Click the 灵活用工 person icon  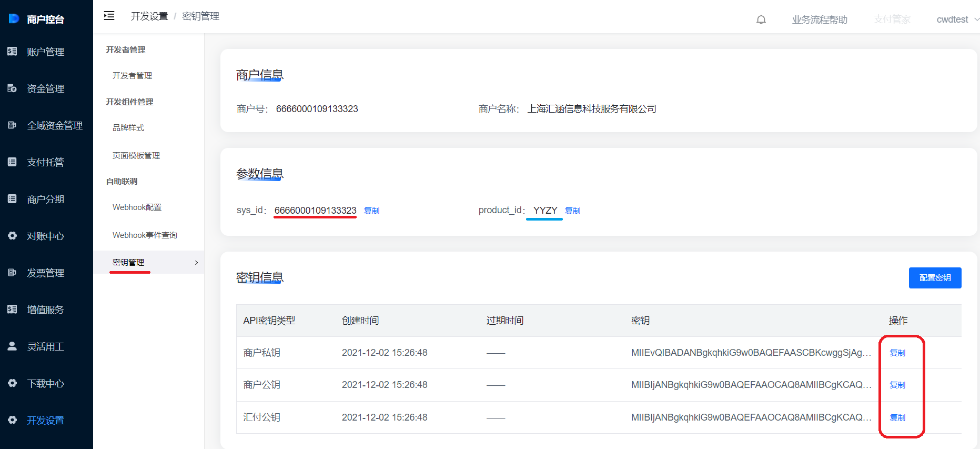(x=12, y=346)
